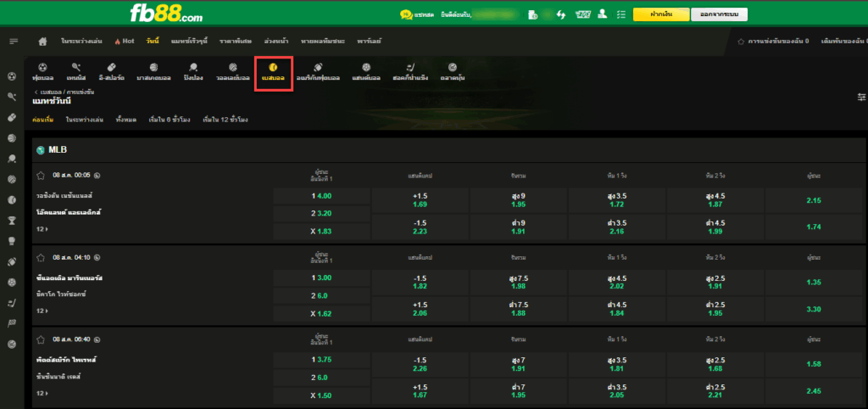The image size is (868, 409).
Task: Select ice hockey stick icon in left sidebar
Action: click(x=12, y=303)
